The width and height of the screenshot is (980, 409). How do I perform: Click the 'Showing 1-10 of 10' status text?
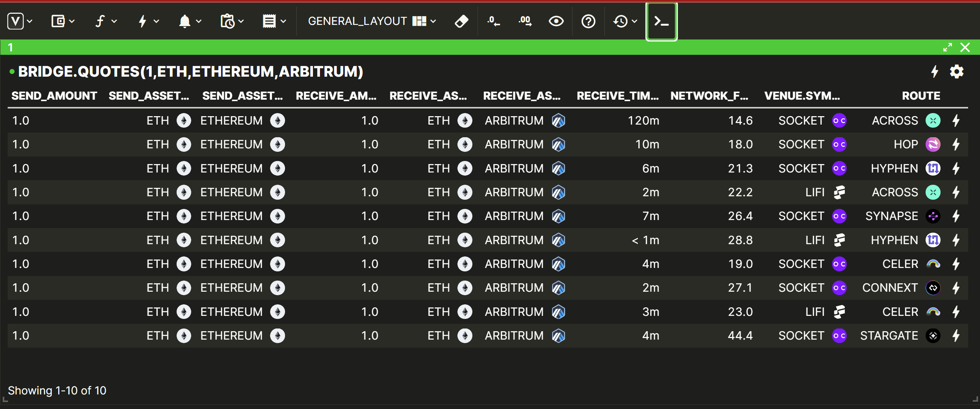(57, 390)
